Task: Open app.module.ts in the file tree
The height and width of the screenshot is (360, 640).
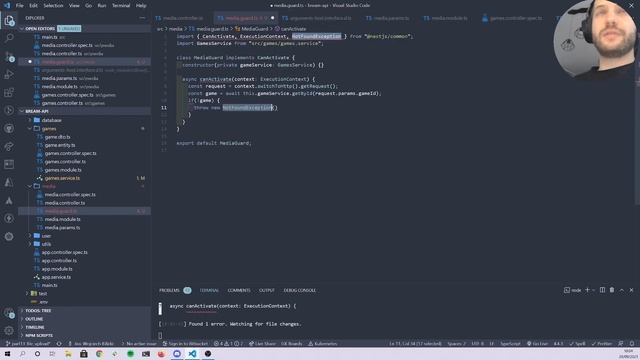Action: tap(57, 269)
